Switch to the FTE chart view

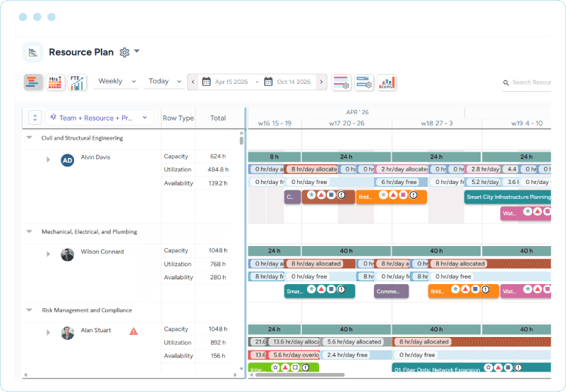[x=77, y=82]
